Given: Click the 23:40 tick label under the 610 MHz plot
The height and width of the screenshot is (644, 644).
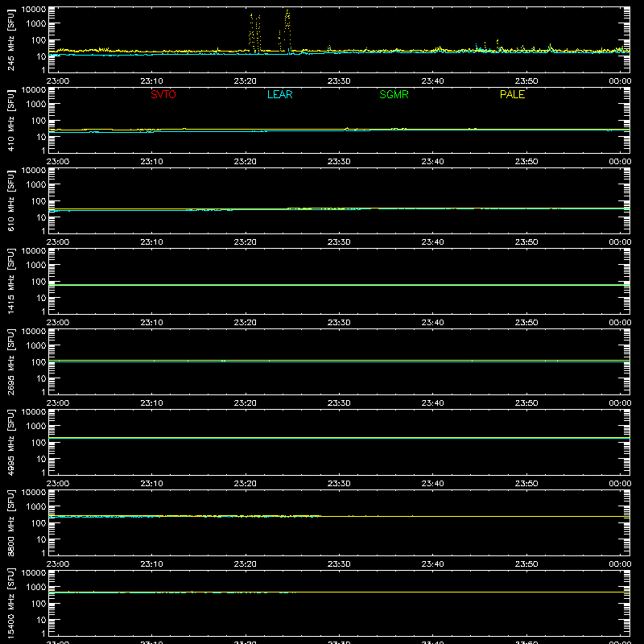Looking at the screenshot, I should pyautogui.click(x=432, y=242).
